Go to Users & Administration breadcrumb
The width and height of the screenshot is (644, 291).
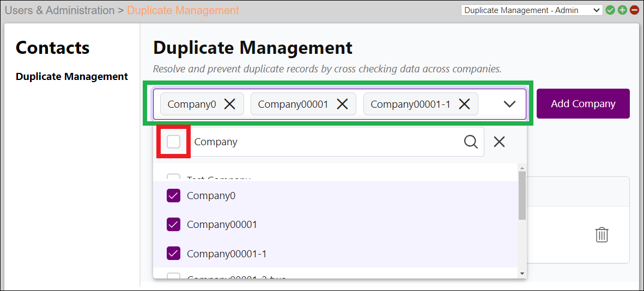coord(59,10)
